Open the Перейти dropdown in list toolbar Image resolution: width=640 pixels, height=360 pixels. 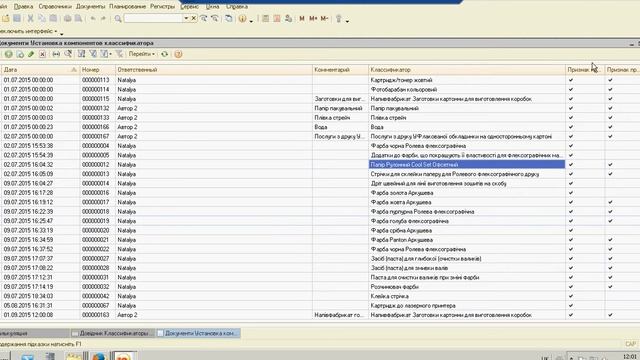tap(142, 54)
